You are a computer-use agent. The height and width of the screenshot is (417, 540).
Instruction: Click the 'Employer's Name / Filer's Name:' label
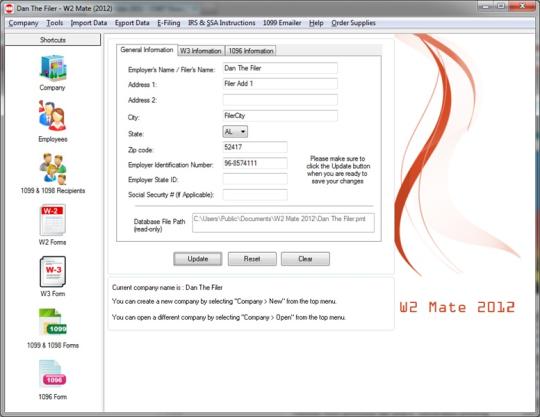[171, 70]
